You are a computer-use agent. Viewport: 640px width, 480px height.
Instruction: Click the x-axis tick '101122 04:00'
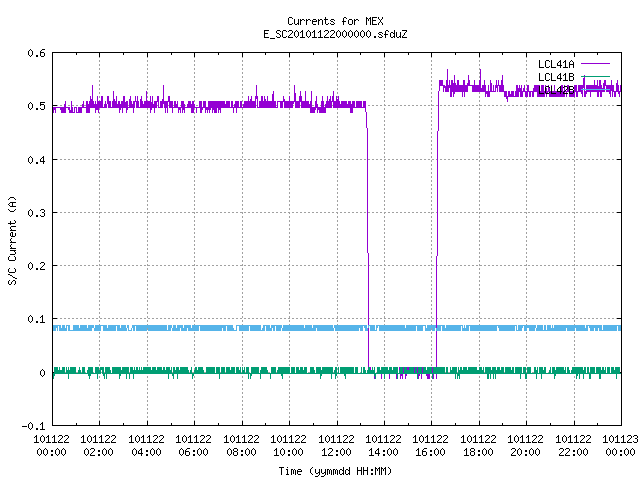click(146, 446)
